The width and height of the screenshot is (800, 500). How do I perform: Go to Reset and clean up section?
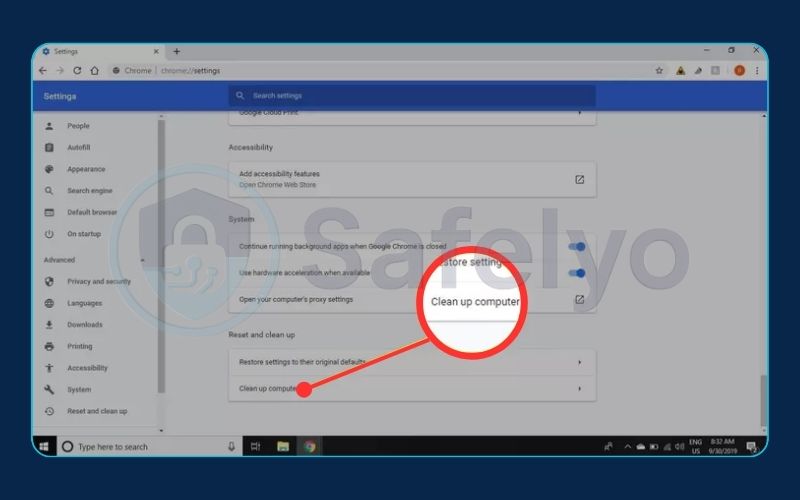tap(96, 411)
